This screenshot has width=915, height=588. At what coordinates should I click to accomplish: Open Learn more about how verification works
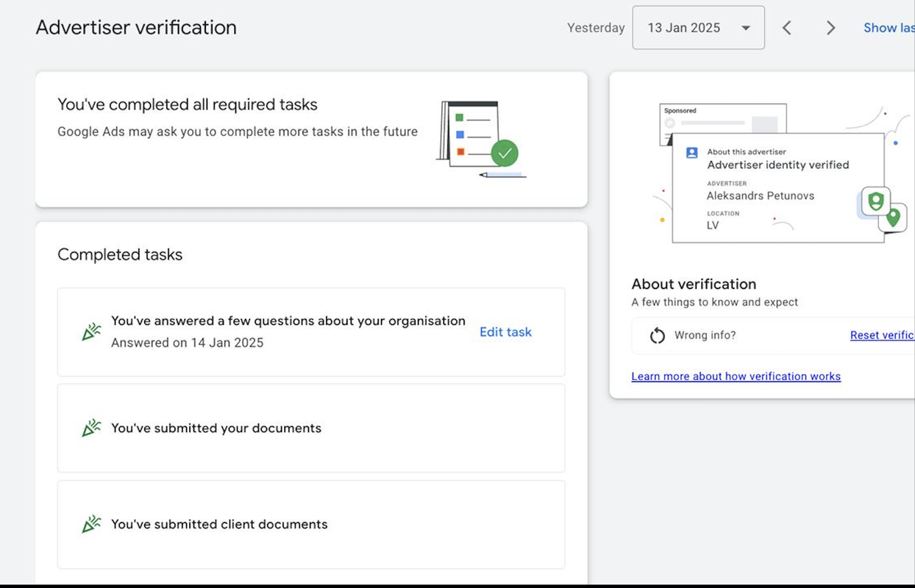click(x=736, y=376)
